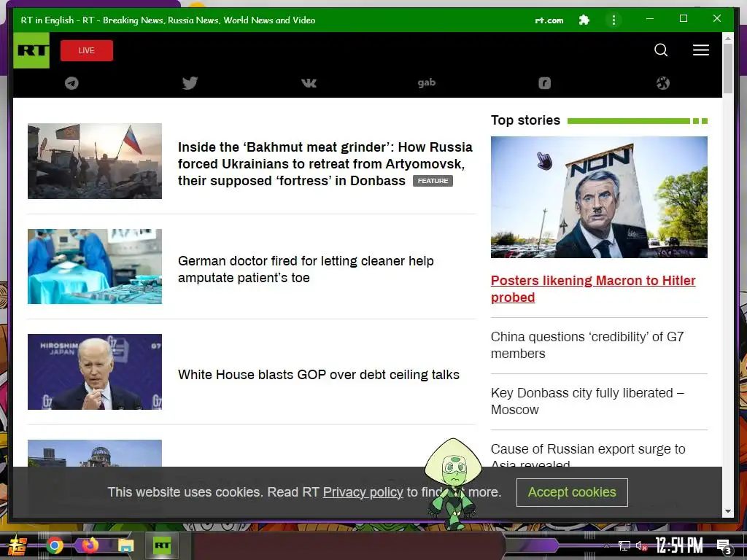This screenshot has height=560, width=747.
Task: Click the scrollbar down arrow
Action: tap(727, 511)
